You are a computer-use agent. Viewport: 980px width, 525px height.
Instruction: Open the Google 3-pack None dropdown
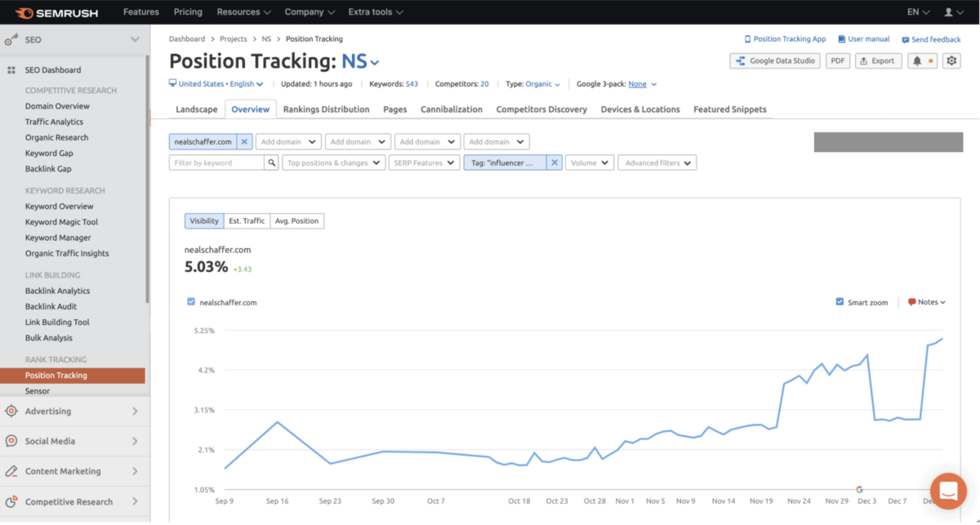[x=642, y=84]
